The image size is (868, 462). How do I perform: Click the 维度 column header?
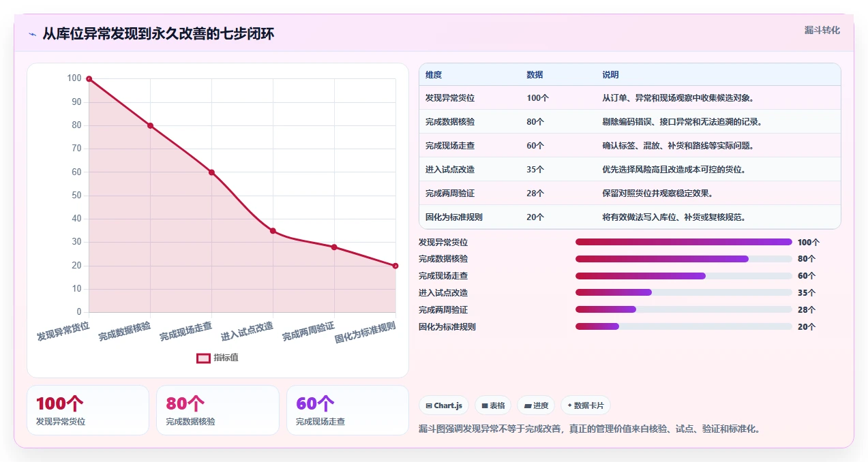click(x=434, y=75)
